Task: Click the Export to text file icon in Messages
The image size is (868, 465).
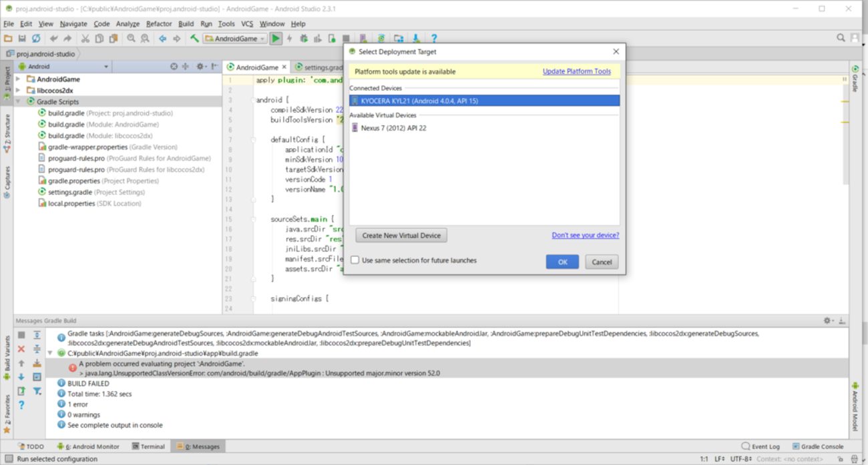Action: 21,391
